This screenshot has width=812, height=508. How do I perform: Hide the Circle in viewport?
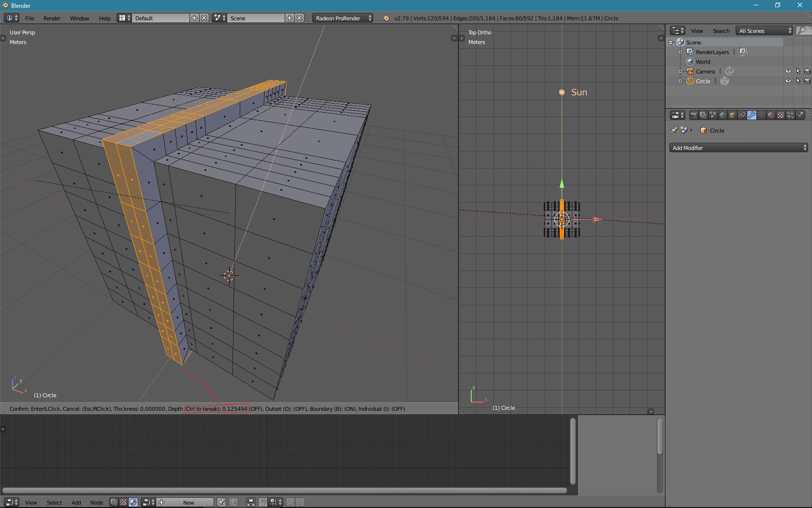click(x=788, y=81)
